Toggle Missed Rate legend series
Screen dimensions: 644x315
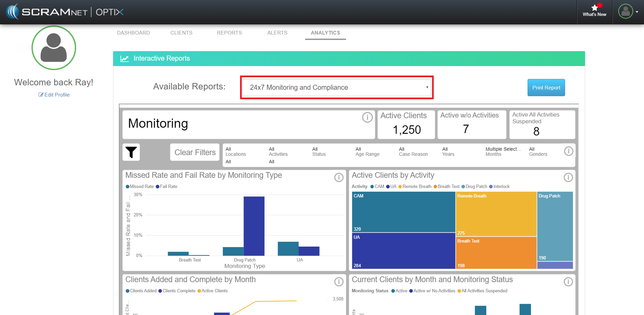tap(140, 187)
